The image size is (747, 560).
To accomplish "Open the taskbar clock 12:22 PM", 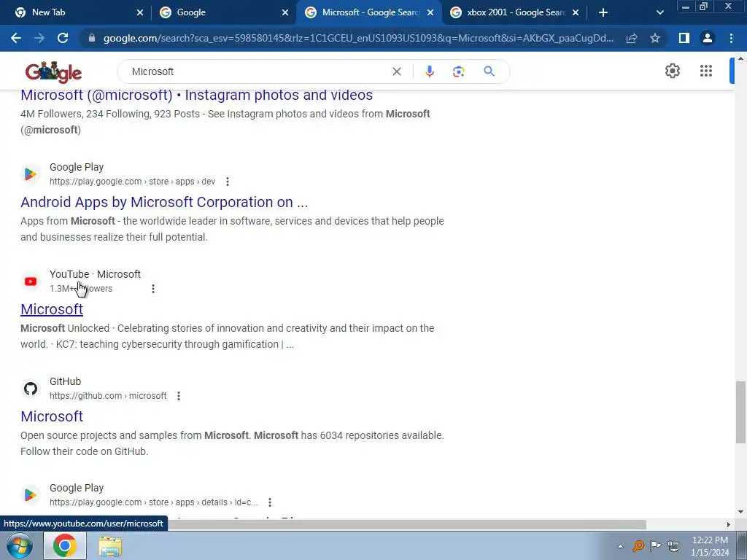I will [x=710, y=546].
